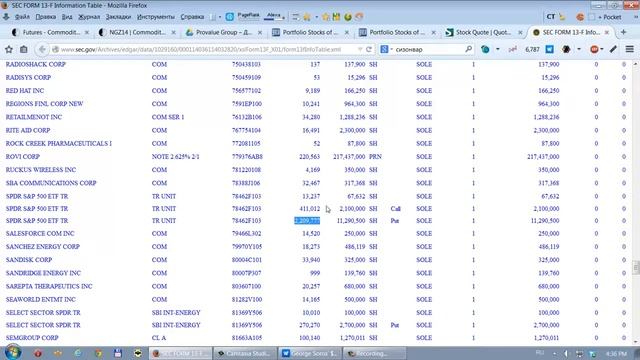Viewport: 640px width, 360px height.
Task: Close the Futures - Commodit... tab
Action: (87, 32)
